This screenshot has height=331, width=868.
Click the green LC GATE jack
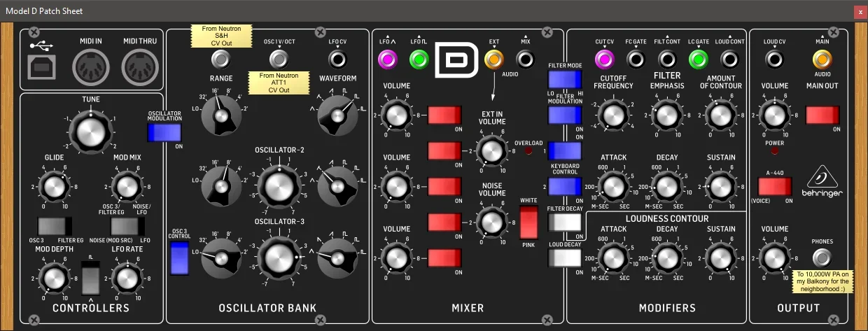coord(699,60)
